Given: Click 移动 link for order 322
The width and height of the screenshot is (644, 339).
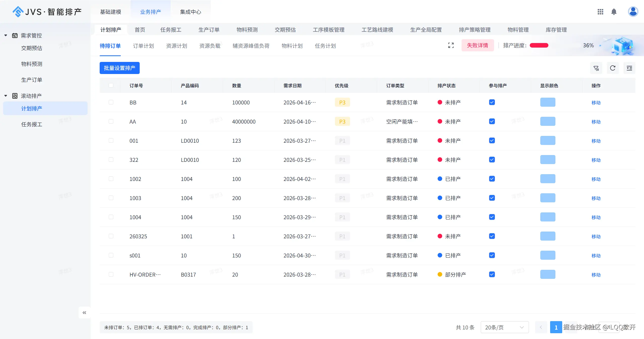Looking at the screenshot, I should click(596, 160).
